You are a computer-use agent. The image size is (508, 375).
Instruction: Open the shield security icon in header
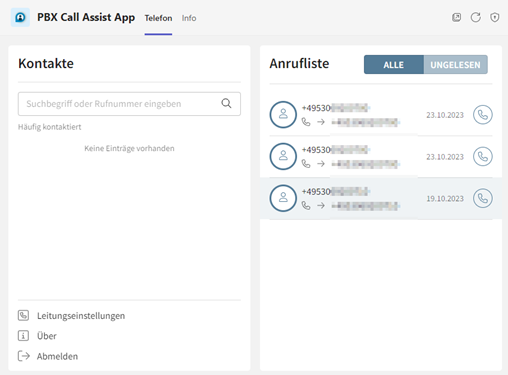click(495, 17)
